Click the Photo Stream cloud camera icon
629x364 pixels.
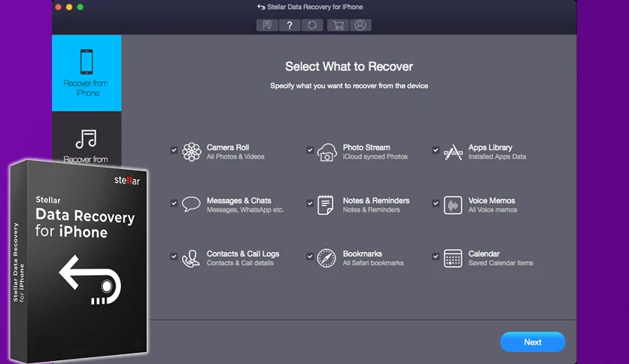(x=327, y=153)
